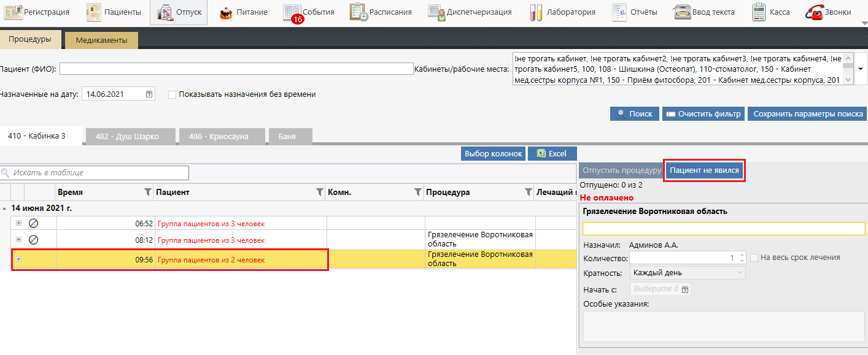Click the Очистить фильтр button
Screen dimensions: 868x355
(x=703, y=114)
